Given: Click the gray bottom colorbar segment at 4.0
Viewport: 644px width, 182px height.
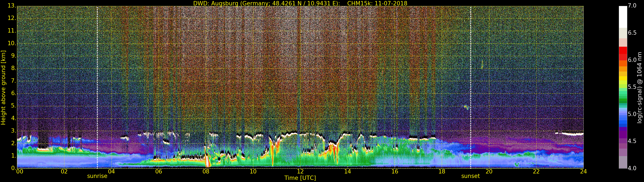Looking at the screenshot, I should pyautogui.click(x=623, y=163).
